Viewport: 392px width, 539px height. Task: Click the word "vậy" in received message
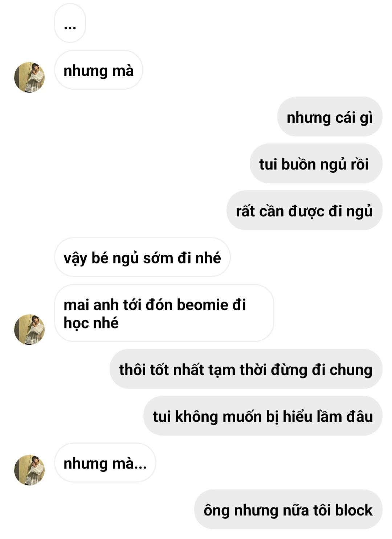[x=75, y=258]
